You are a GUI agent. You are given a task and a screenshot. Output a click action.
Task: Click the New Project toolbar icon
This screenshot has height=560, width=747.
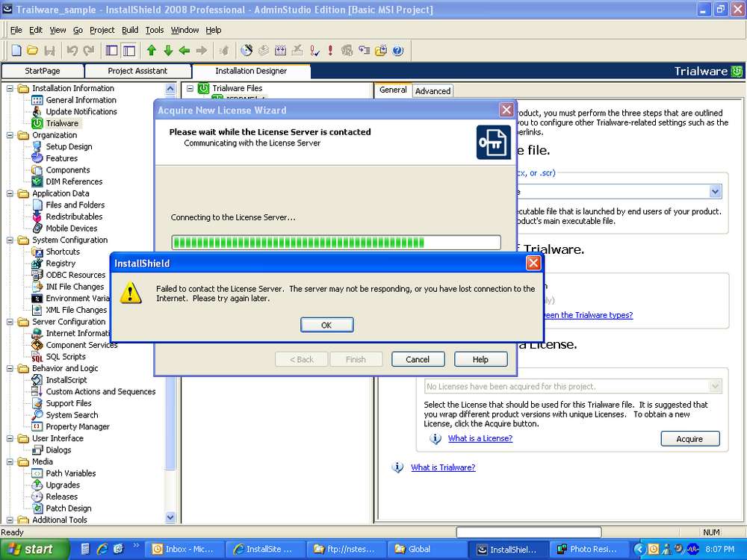pos(16,51)
